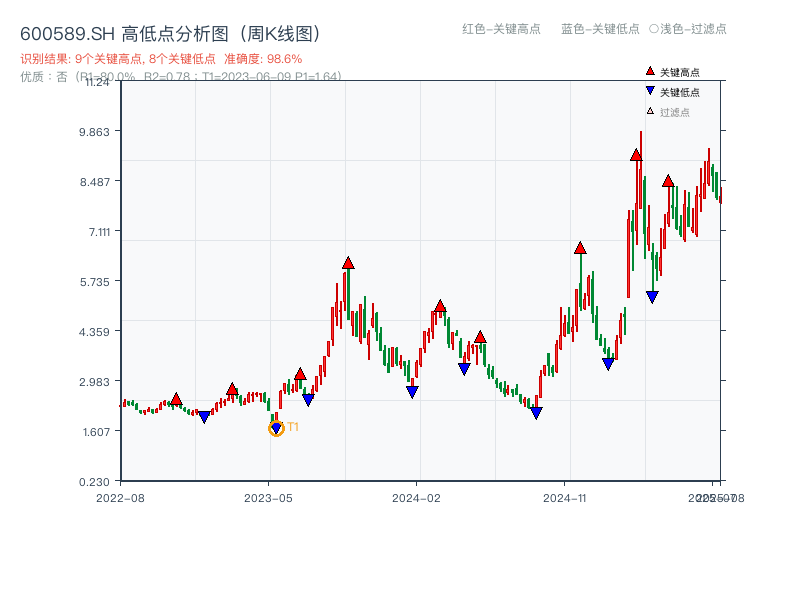
Task: Select the highest red key-high marker near 9.2
Action: point(636,155)
